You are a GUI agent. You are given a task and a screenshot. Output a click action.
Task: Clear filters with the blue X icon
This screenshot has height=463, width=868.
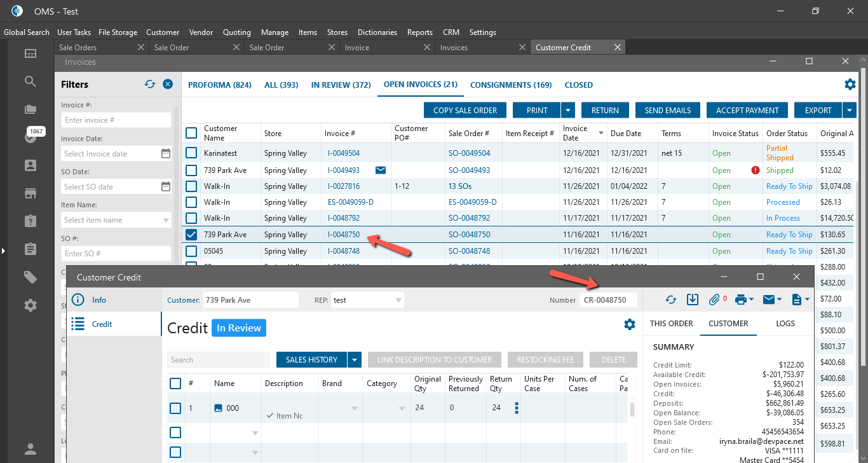[x=168, y=84]
